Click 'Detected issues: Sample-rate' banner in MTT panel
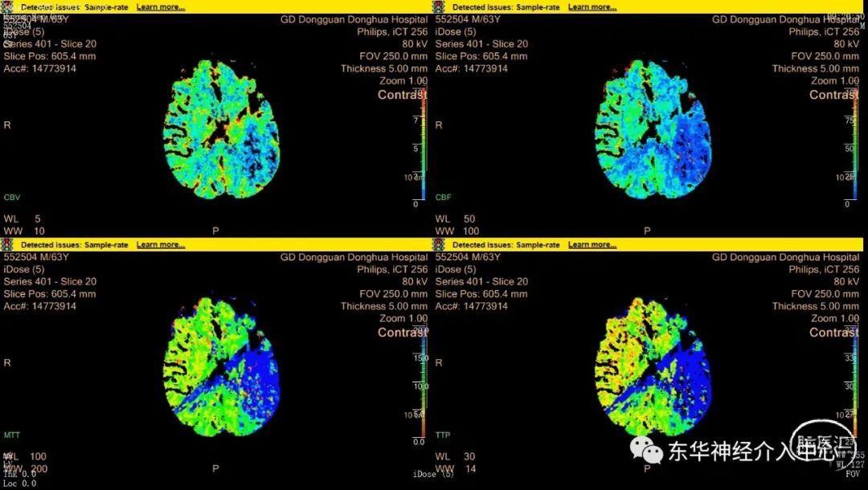The image size is (868, 490). 75,244
